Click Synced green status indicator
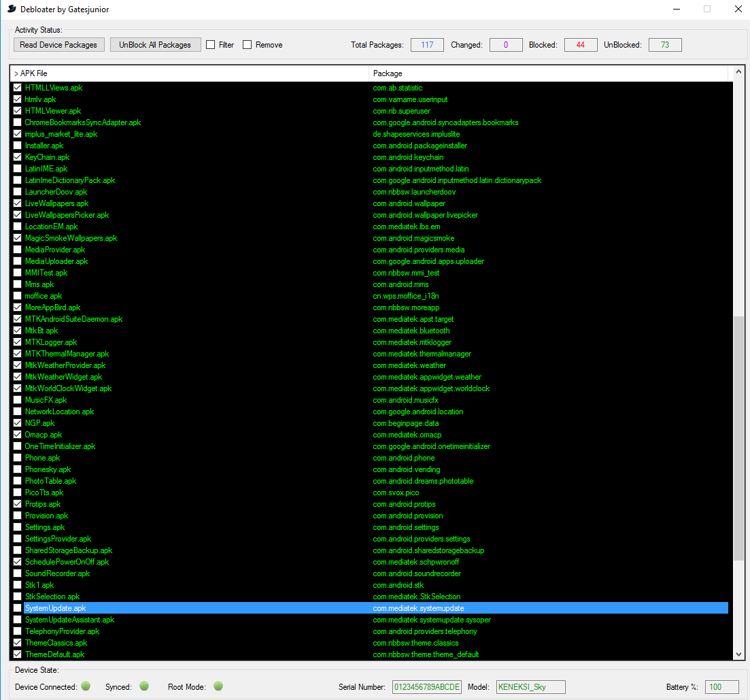750x700 pixels. click(x=144, y=686)
